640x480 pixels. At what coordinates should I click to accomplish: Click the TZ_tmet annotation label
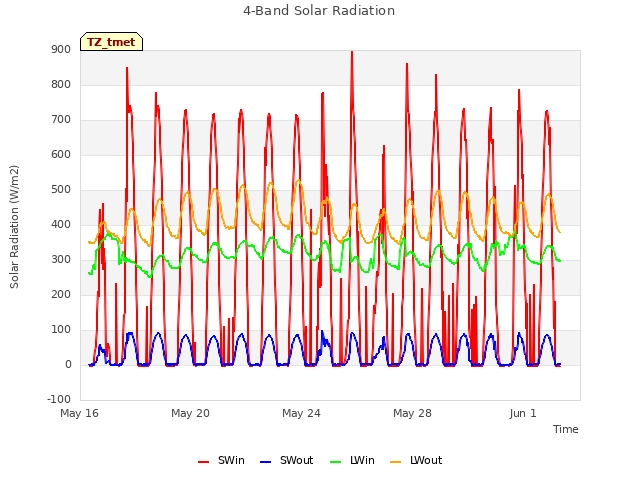(111, 42)
